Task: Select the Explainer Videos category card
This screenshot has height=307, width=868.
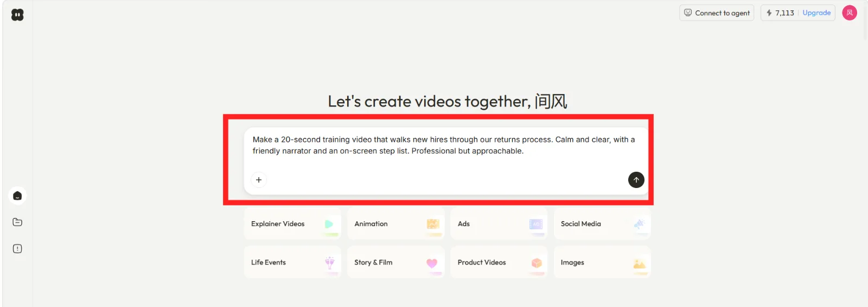Action: coord(292,224)
